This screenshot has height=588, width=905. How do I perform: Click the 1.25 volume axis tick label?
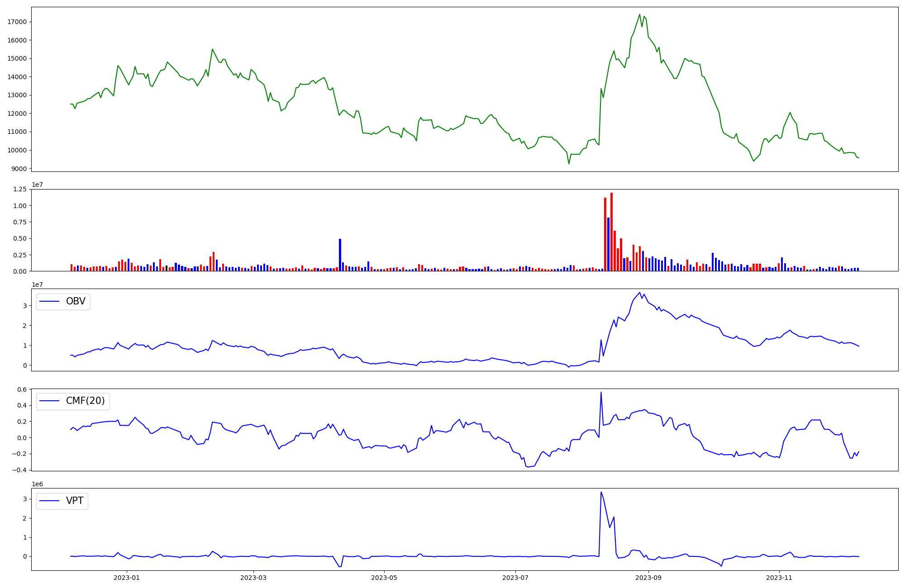[20, 189]
